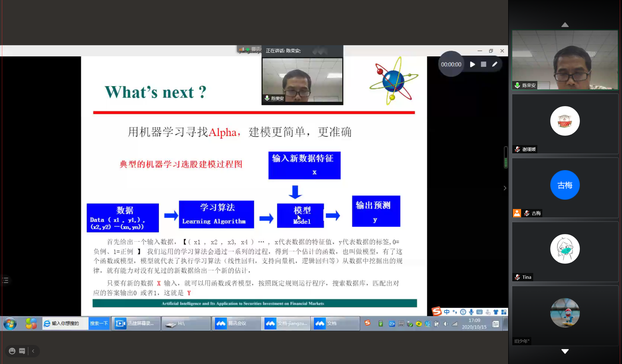Start Sogou voice input with the microphone icon
This screenshot has width=622, height=364.
[471, 312]
